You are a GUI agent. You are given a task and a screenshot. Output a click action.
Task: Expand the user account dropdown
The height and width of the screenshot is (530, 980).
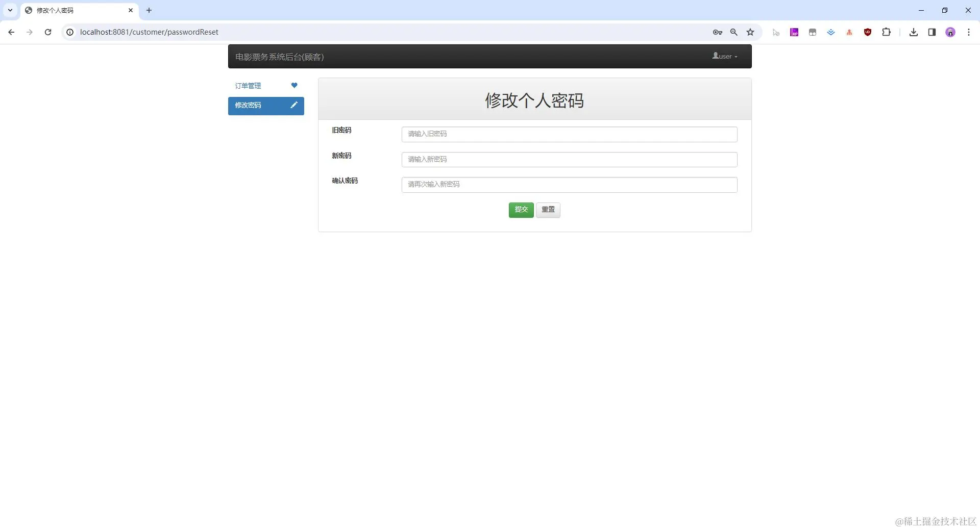coord(725,56)
